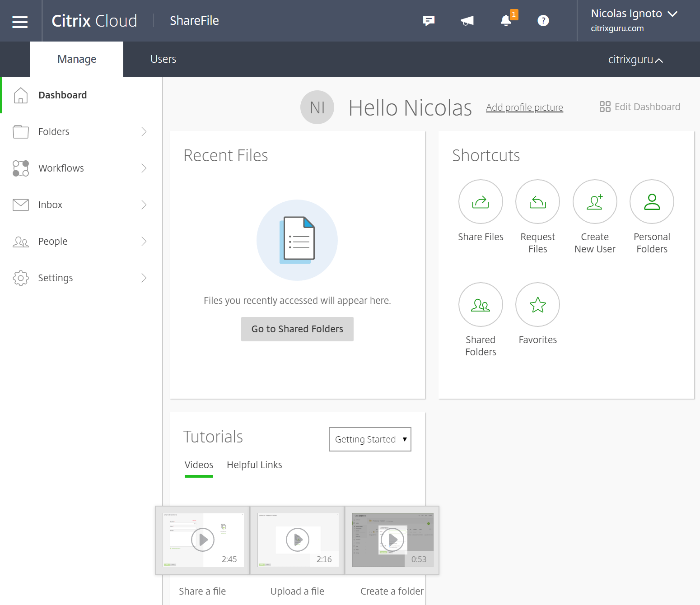
Task: Click Edit Dashboard
Action: 639,107
